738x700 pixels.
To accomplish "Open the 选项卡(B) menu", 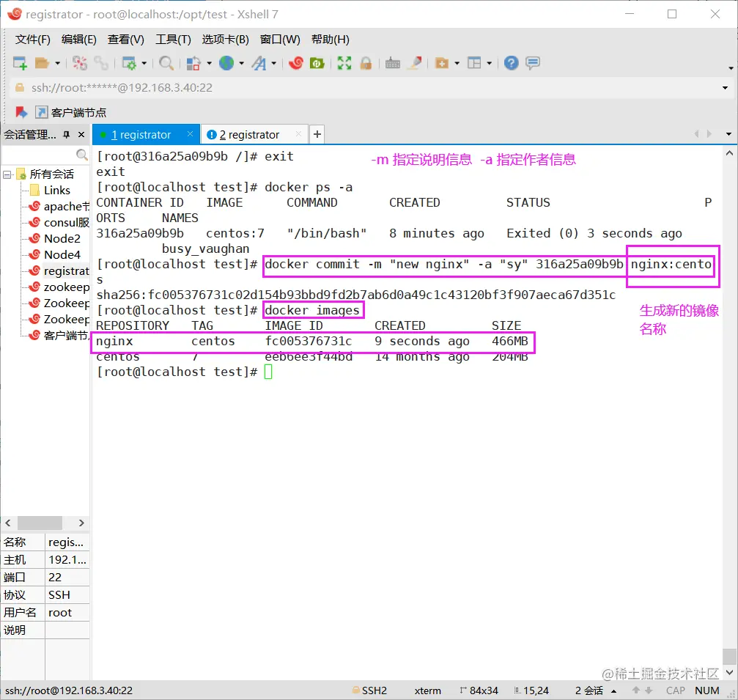I will tap(225, 39).
